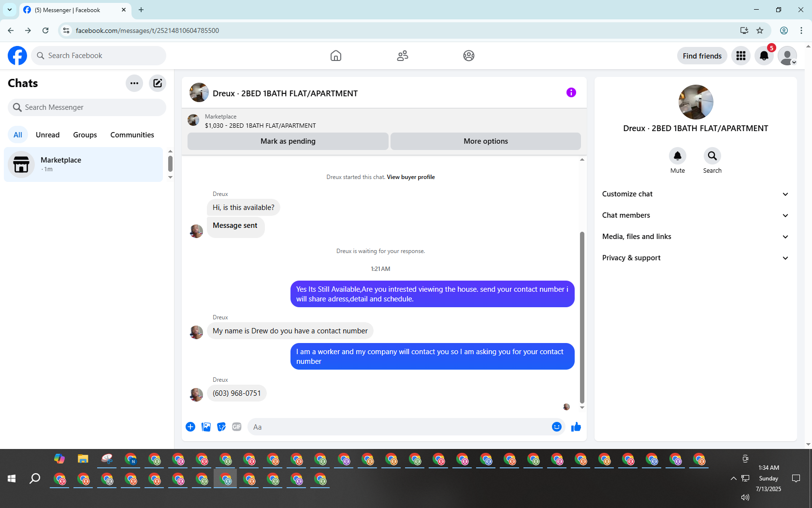Click message 'Hi, is this available?'
This screenshot has width=812, height=508.
click(x=244, y=208)
